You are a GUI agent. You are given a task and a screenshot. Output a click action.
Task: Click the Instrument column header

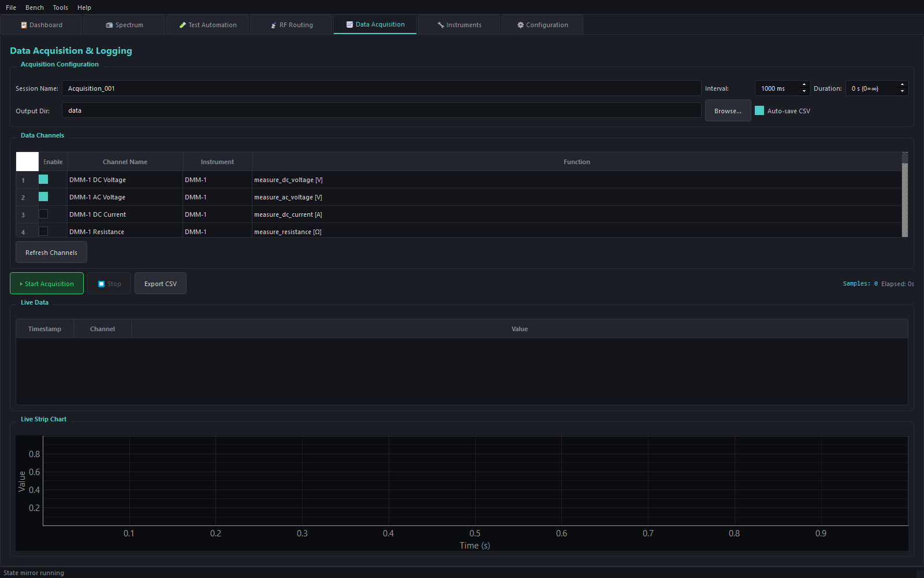click(218, 162)
